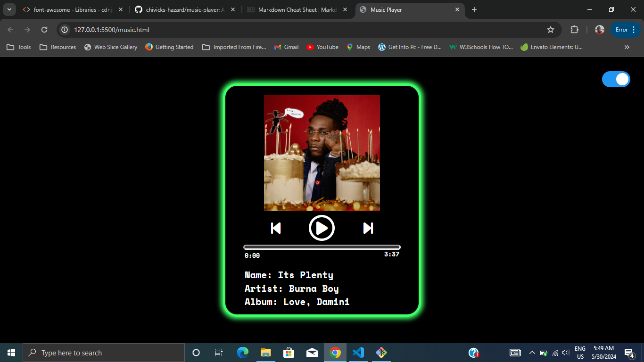The height and width of the screenshot is (362, 644).
Task: Click the taskbar search box
Action: pos(104,353)
